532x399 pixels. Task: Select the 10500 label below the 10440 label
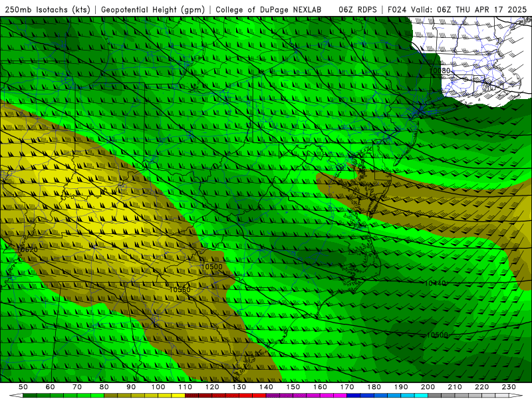coord(438,335)
